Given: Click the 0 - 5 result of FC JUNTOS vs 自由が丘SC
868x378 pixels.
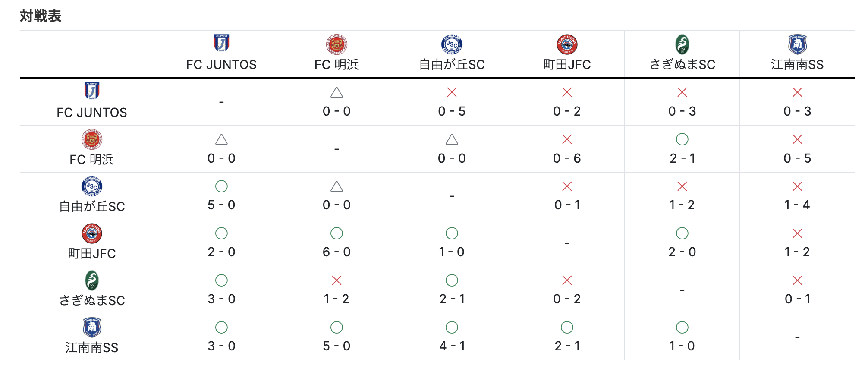Looking at the screenshot, I should click(452, 111).
